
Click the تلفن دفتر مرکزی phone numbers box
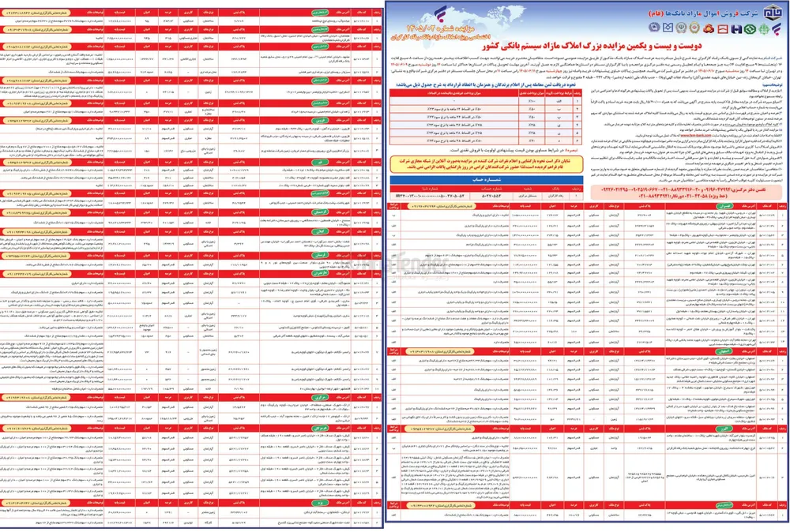685,193
